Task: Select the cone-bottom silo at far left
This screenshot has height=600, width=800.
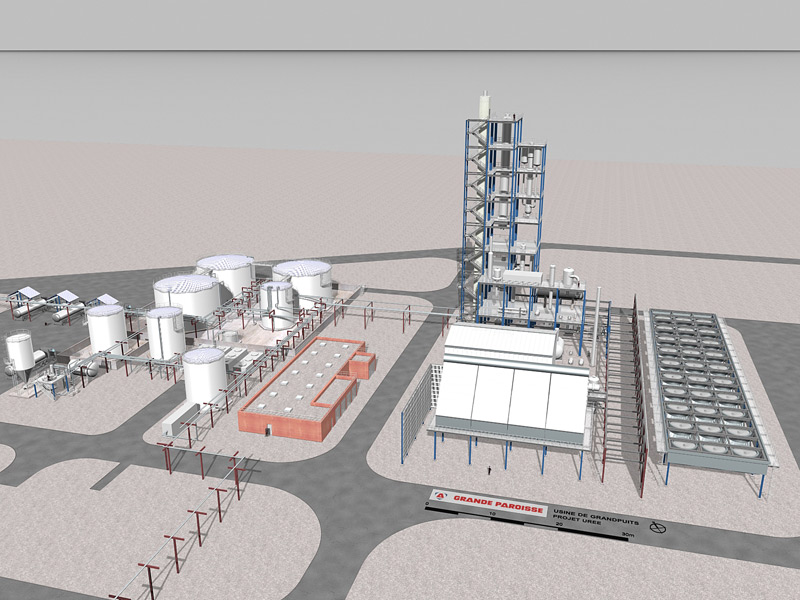Action: 19,355
